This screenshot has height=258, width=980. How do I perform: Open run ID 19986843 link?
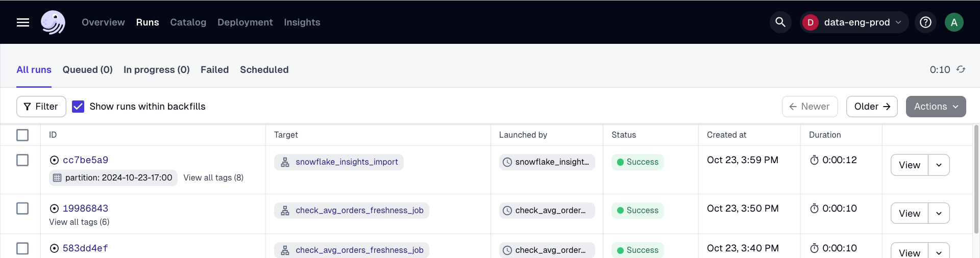pyautogui.click(x=85, y=209)
